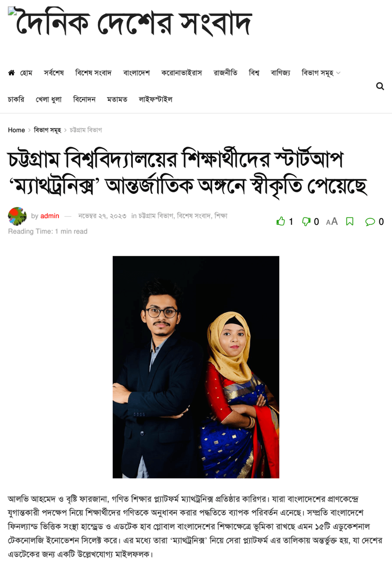The image size is (392, 588).
Task: Expand the বিভাগ সমূহ dropdown menu
Action: click(x=321, y=73)
